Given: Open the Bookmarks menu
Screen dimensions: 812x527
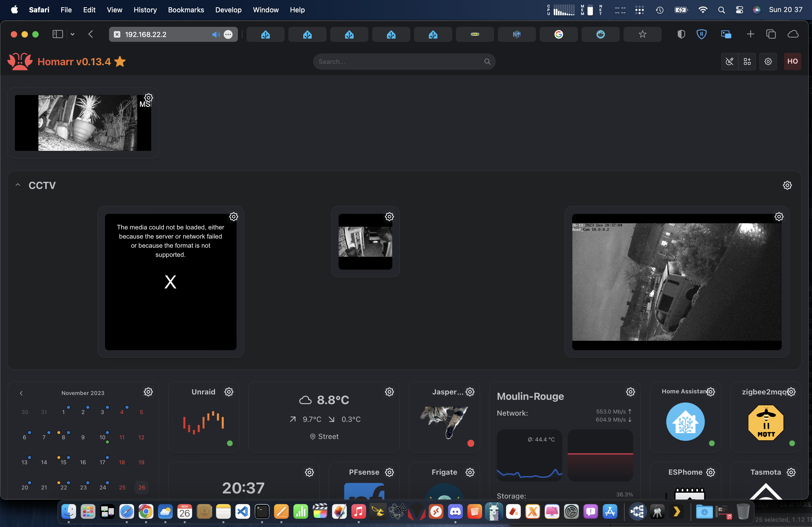Looking at the screenshot, I should tap(186, 10).
